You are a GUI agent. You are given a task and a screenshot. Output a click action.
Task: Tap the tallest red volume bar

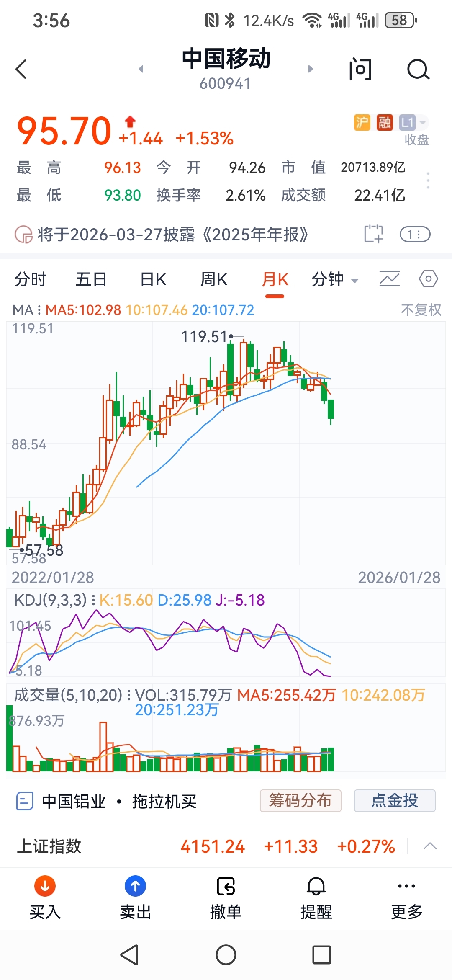(x=103, y=747)
